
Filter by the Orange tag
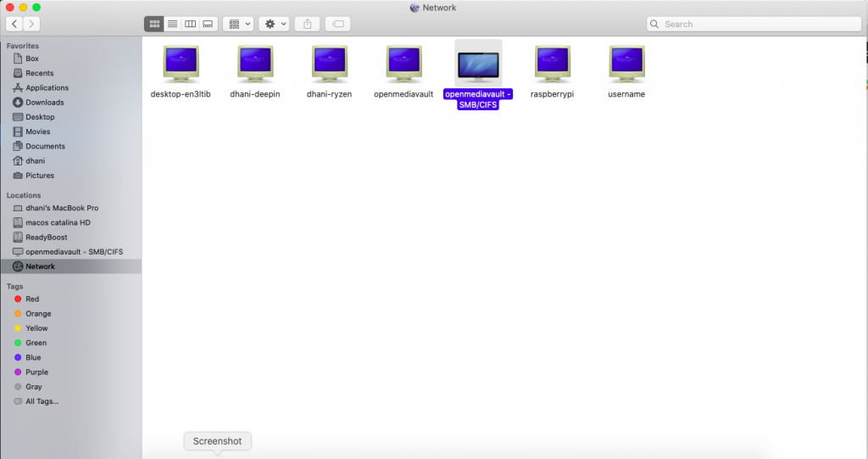pos(71,314)
